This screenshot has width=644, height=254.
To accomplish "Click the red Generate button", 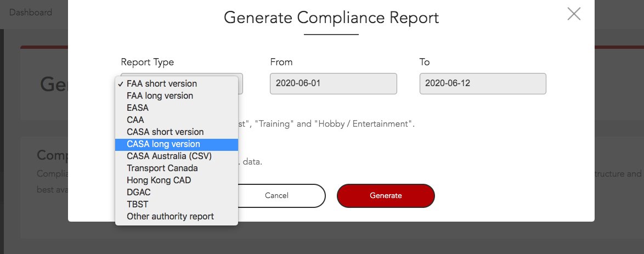I will point(386,196).
